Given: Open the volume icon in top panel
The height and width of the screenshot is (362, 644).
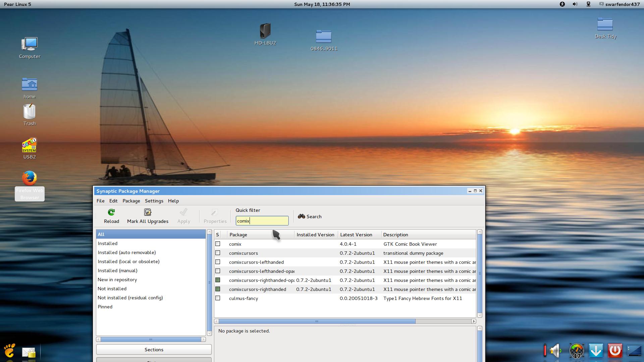Looking at the screenshot, I should [x=575, y=4].
